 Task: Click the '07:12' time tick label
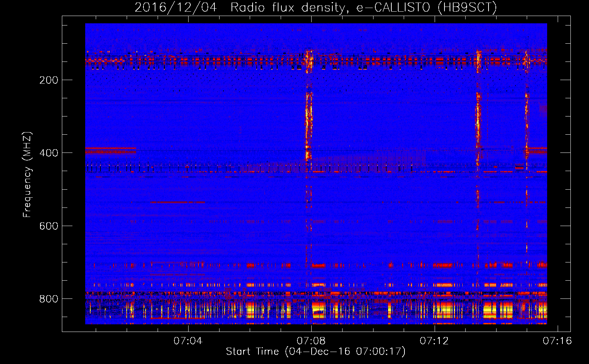434,341
